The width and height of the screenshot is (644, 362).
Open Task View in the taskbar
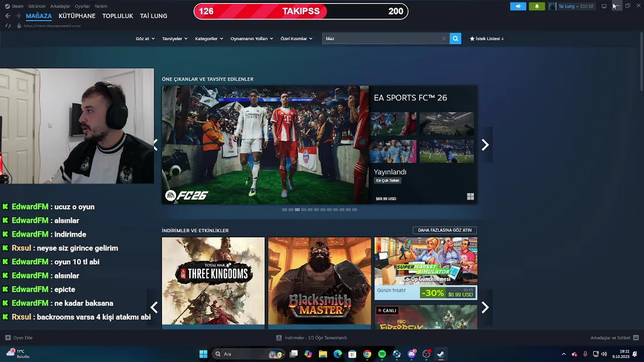(x=294, y=354)
